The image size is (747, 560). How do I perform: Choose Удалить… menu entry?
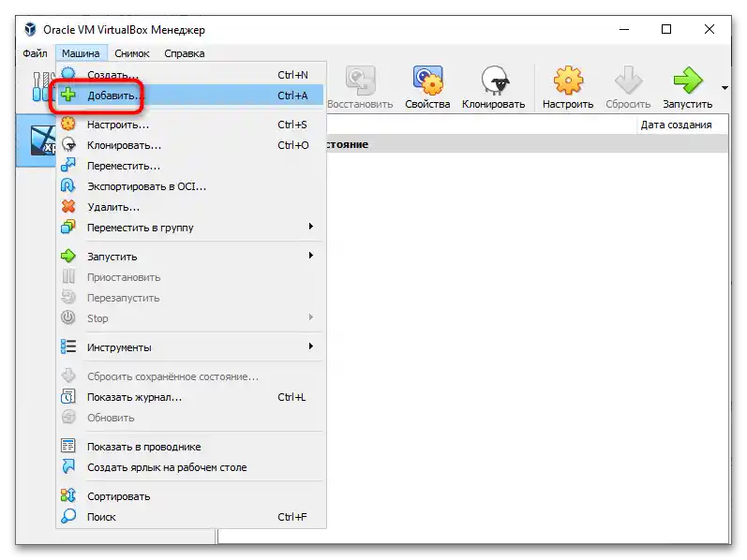(x=190, y=207)
